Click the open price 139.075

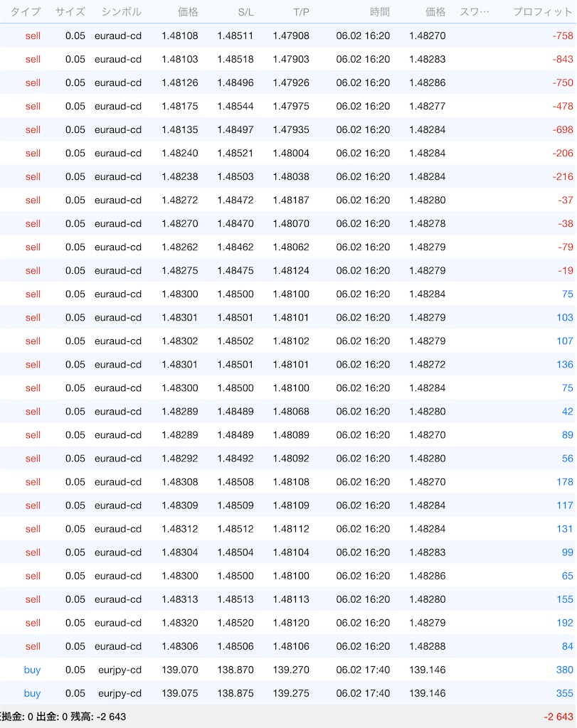point(180,693)
